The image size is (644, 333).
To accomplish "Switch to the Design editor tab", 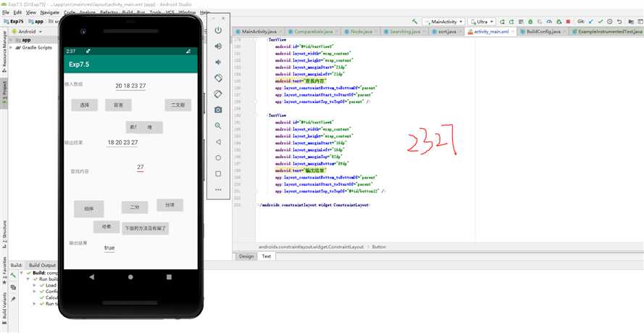I will (246, 256).
